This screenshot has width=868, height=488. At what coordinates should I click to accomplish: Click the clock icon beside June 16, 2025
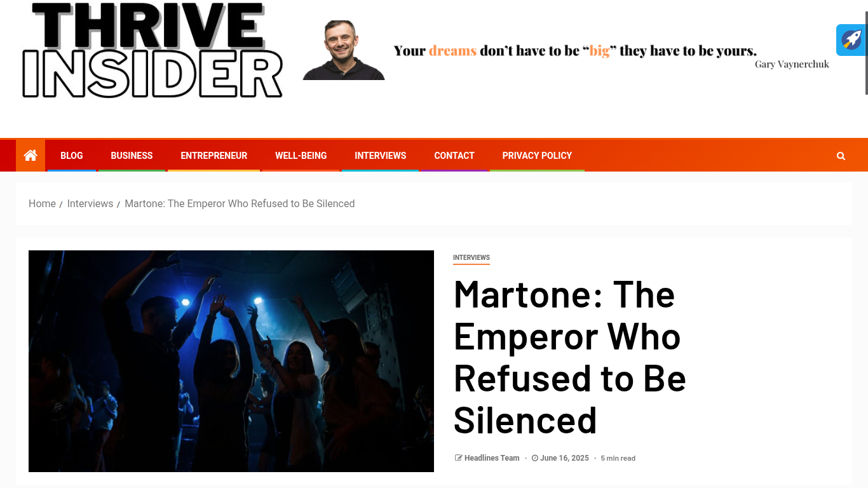click(535, 458)
